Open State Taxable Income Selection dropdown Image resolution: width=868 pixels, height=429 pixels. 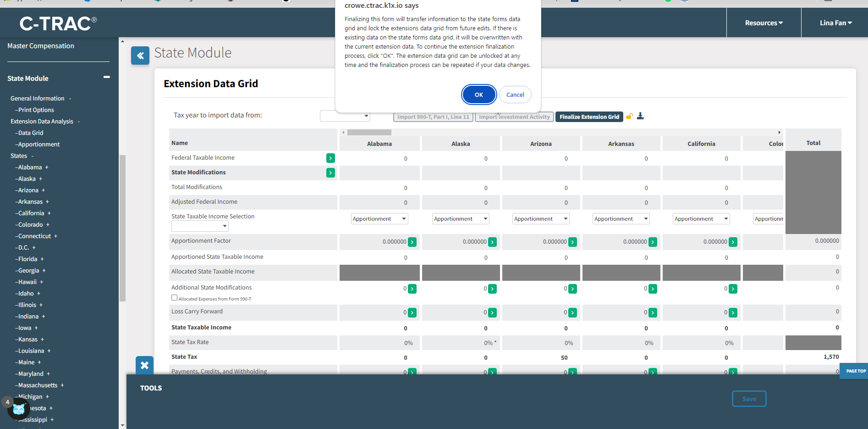[200, 226]
